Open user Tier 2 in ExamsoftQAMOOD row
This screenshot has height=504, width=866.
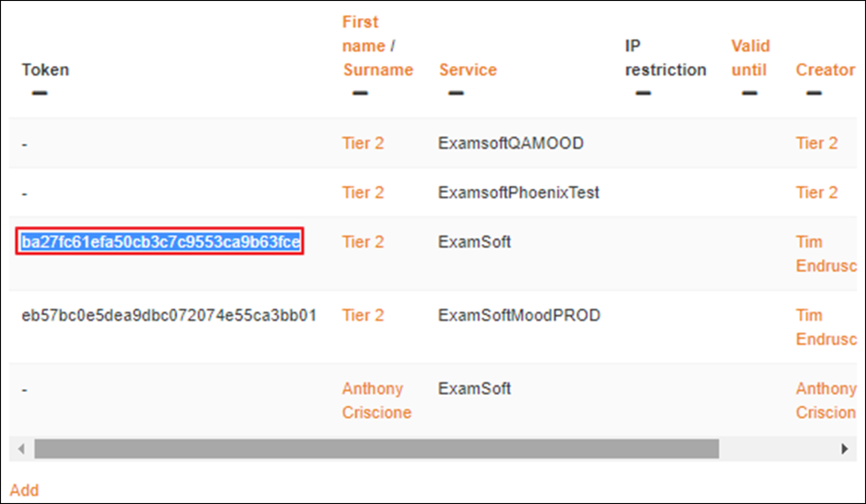(x=363, y=143)
